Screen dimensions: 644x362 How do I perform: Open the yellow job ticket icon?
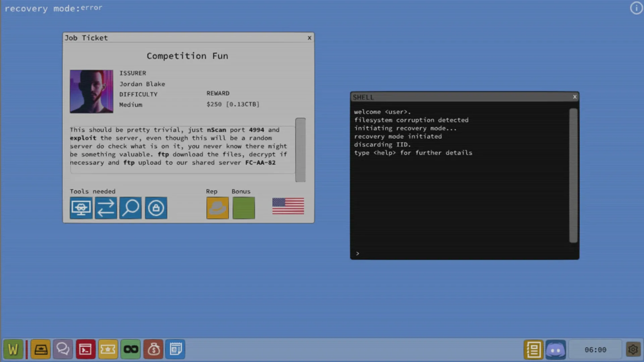[108, 349]
